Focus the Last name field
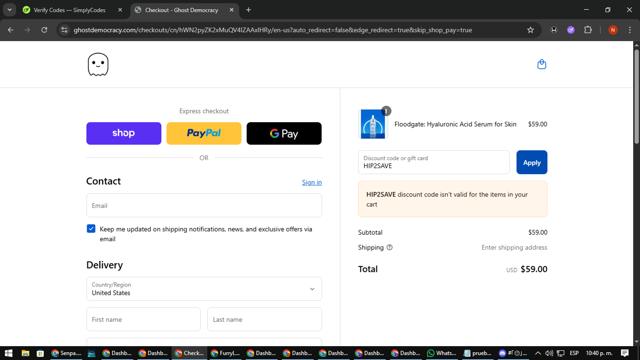The image size is (640, 360). click(x=264, y=319)
